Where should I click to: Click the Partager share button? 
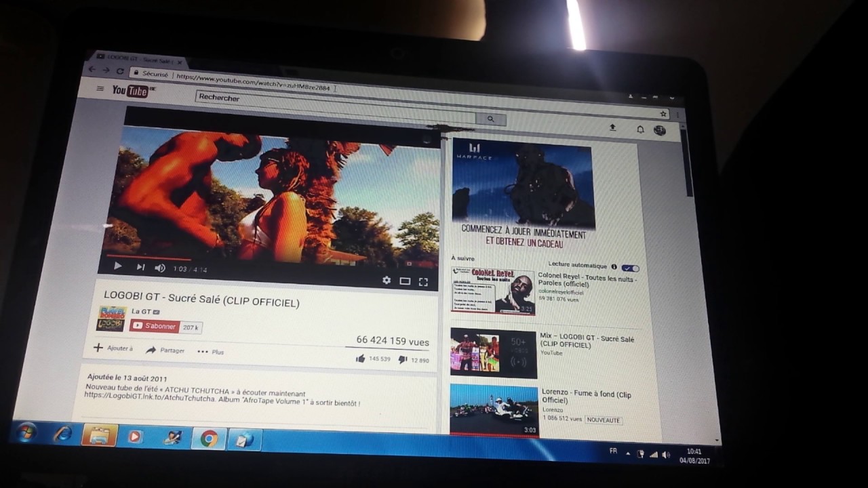click(165, 350)
